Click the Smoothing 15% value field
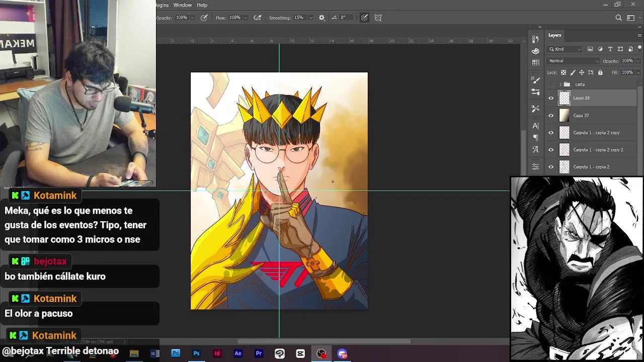Viewport: 644px width, 362px height. [300, 18]
